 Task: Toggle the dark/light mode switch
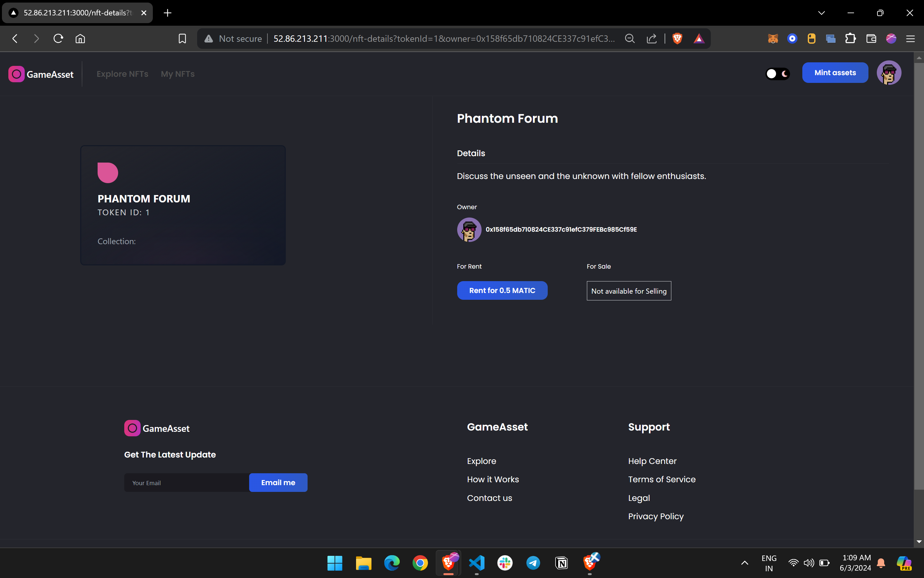coord(777,74)
